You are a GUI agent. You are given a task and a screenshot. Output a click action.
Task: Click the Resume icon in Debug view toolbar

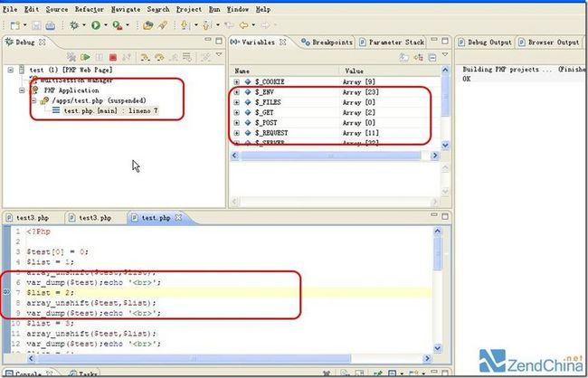85,57
